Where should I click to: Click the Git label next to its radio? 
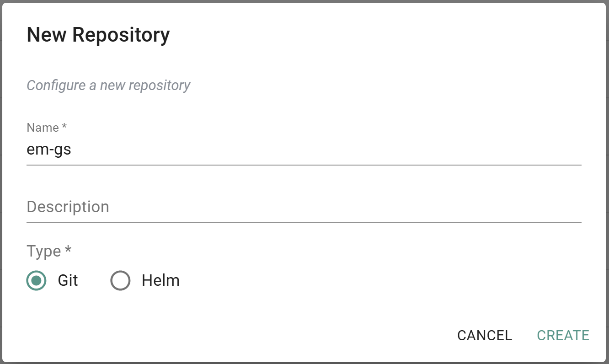[68, 280]
